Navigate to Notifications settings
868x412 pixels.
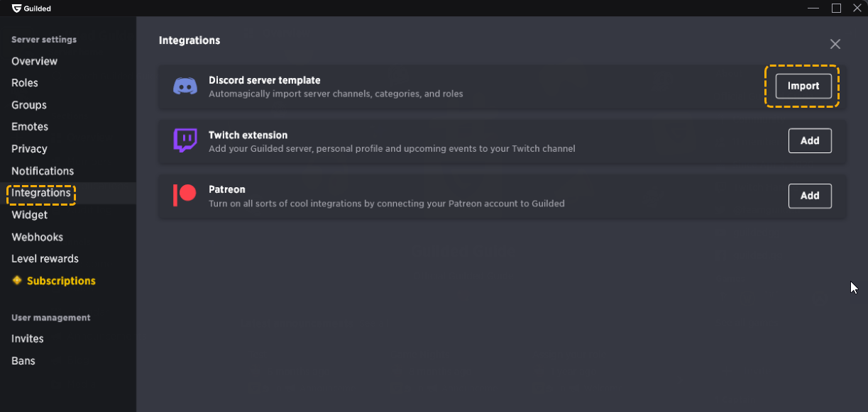click(43, 171)
